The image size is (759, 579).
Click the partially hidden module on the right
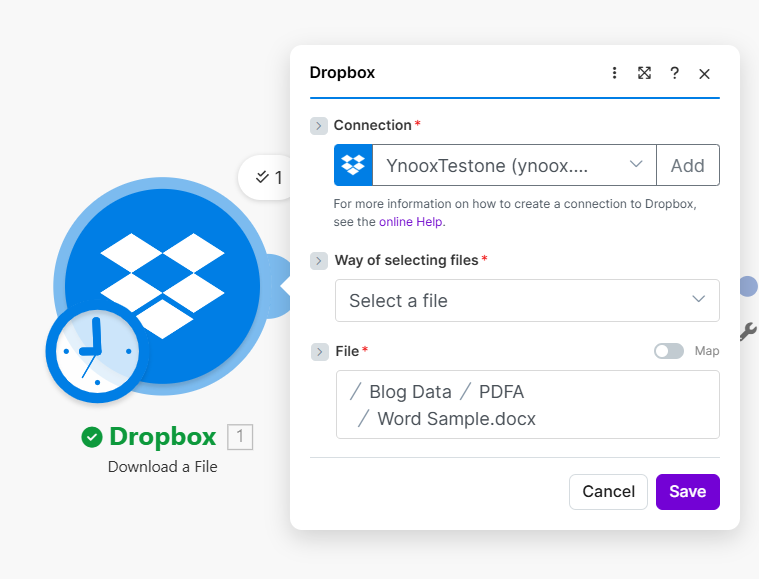(x=749, y=286)
